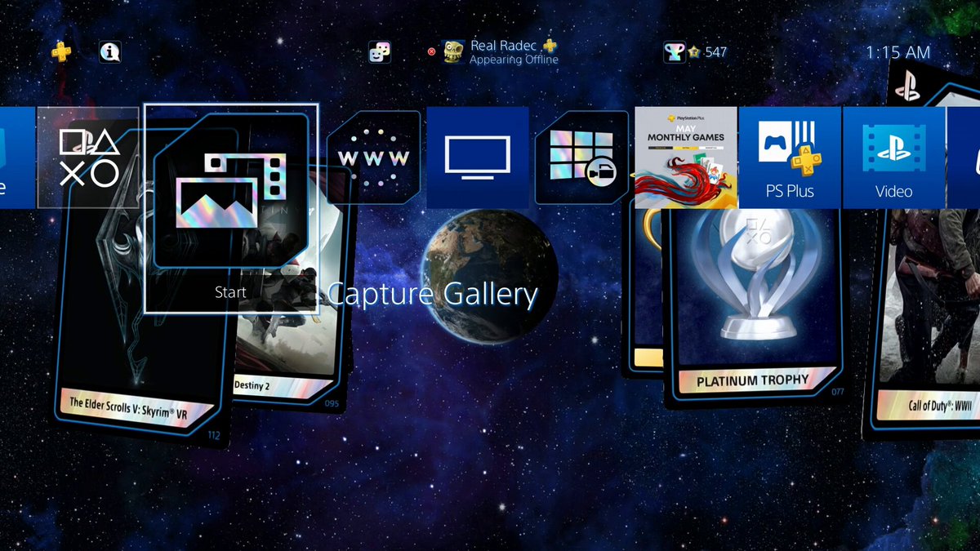980x551 pixels.
Task: Select the Real Radec profile avatar
Action: tap(454, 52)
